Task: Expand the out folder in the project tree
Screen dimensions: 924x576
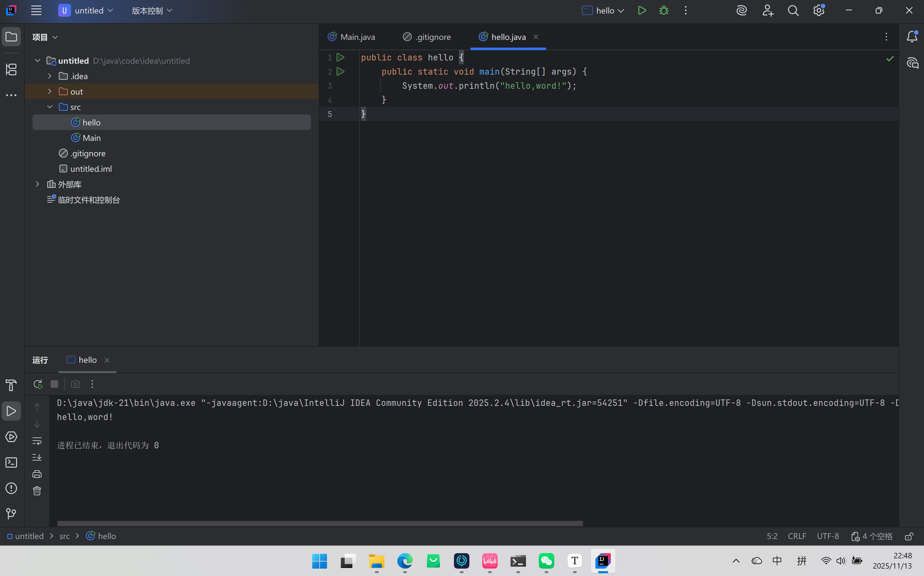Action: click(50, 91)
